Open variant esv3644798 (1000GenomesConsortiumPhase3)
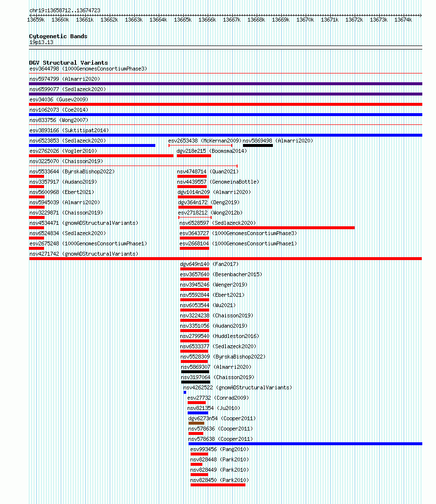The image size is (436, 504). [88, 69]
